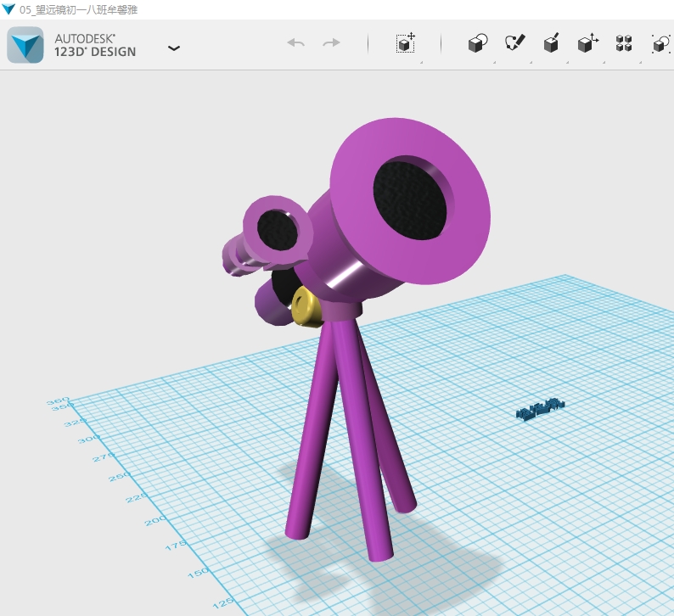
Task: Open the Modify tool
Action: click(x=587, y=42)
